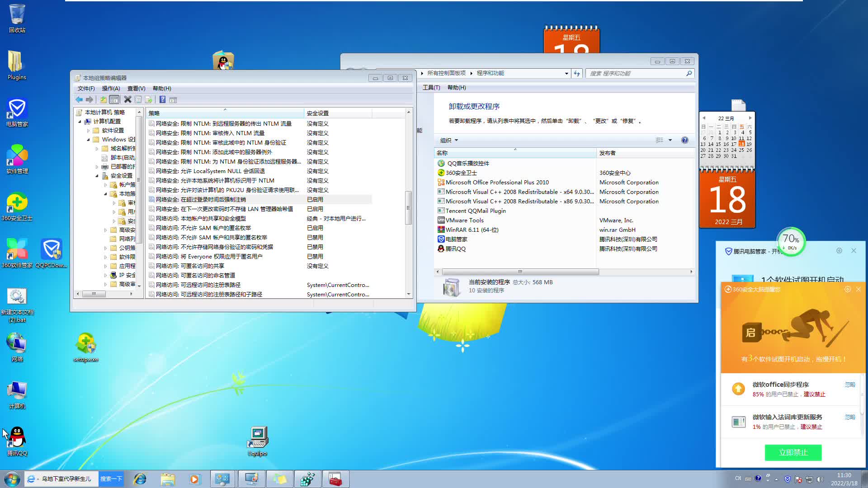
Task: Show hidden tray icons arrow
Action: 776,479
